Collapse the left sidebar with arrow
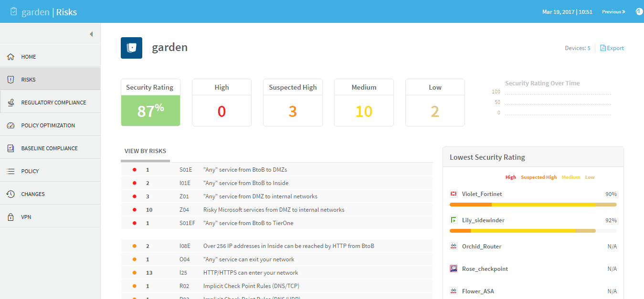Image resolution: width=644 pixels, height=299 pixels. pos(91,34)
